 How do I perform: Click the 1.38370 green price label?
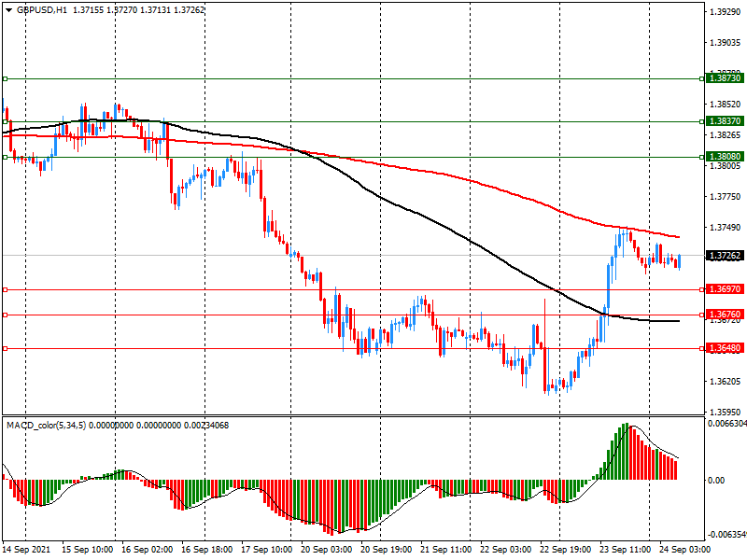(x=725, y=121)
